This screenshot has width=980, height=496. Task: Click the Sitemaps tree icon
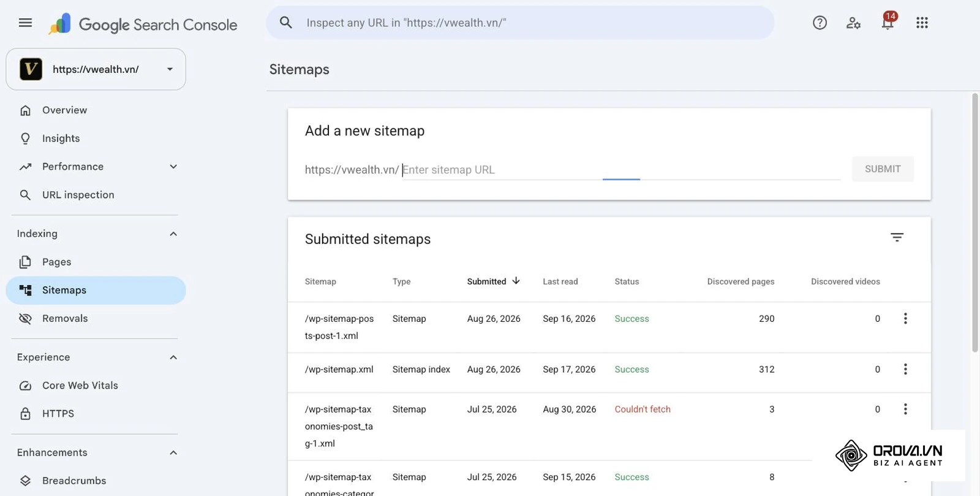click(25, 290)
